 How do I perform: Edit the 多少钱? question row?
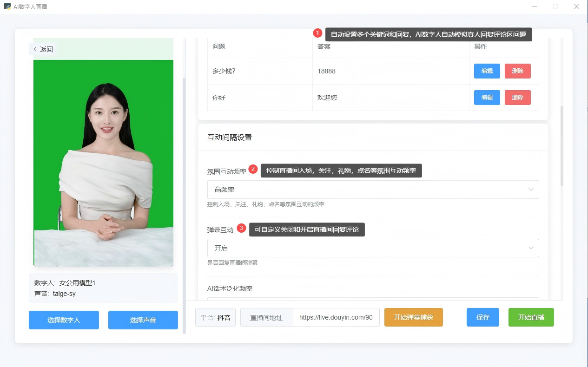[487, 71]
